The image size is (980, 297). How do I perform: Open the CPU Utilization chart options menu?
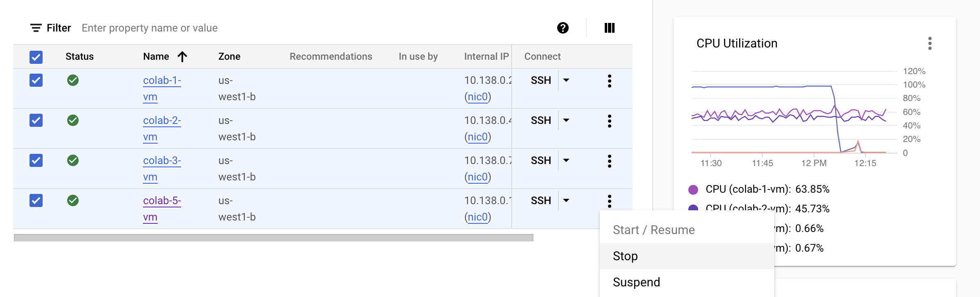(x=930, y=43)
